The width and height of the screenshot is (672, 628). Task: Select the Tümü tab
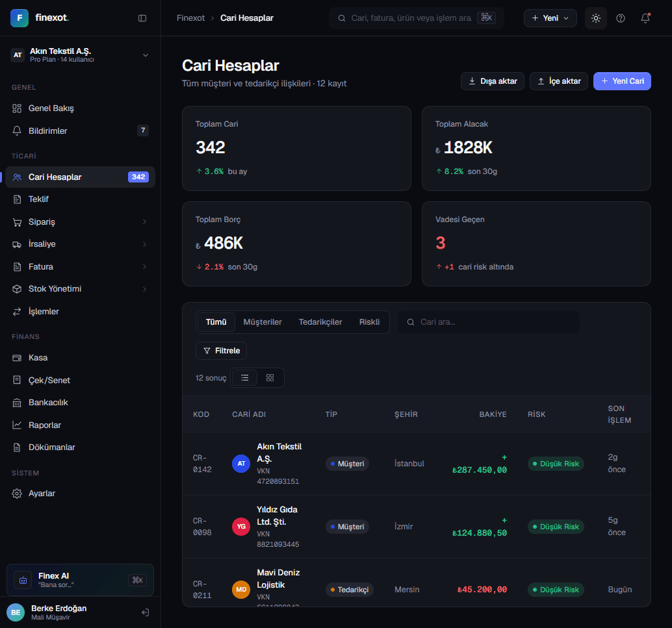[x=216, y=322]
